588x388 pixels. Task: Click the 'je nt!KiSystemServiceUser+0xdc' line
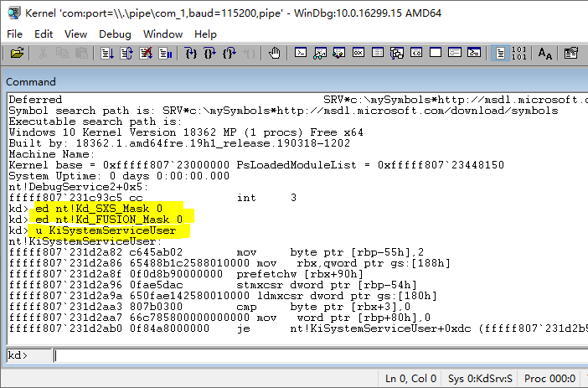point(298,329)
